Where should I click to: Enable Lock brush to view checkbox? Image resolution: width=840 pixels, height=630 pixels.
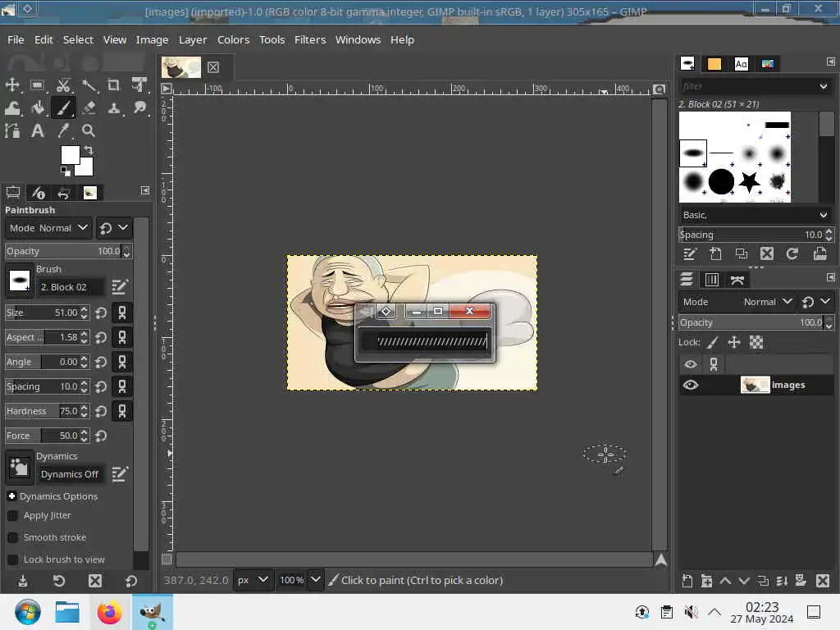[13, 559]
